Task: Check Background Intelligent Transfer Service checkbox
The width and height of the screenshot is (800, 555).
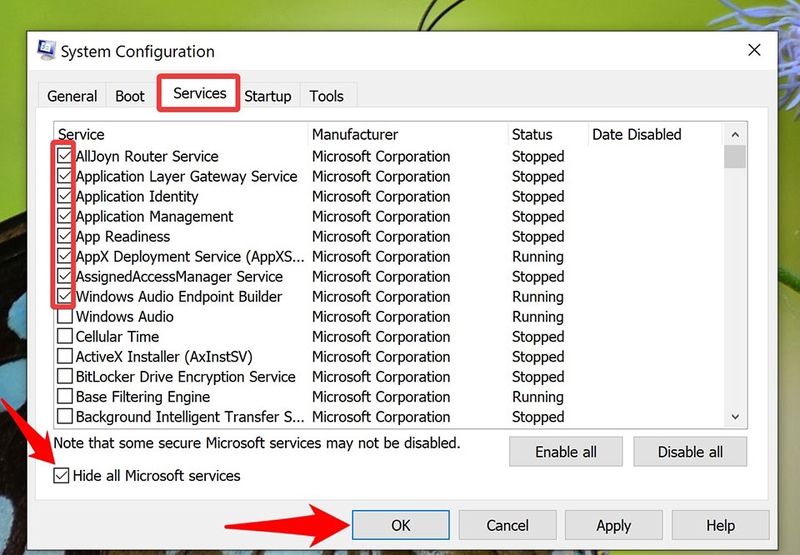Action: coord(64,416)
